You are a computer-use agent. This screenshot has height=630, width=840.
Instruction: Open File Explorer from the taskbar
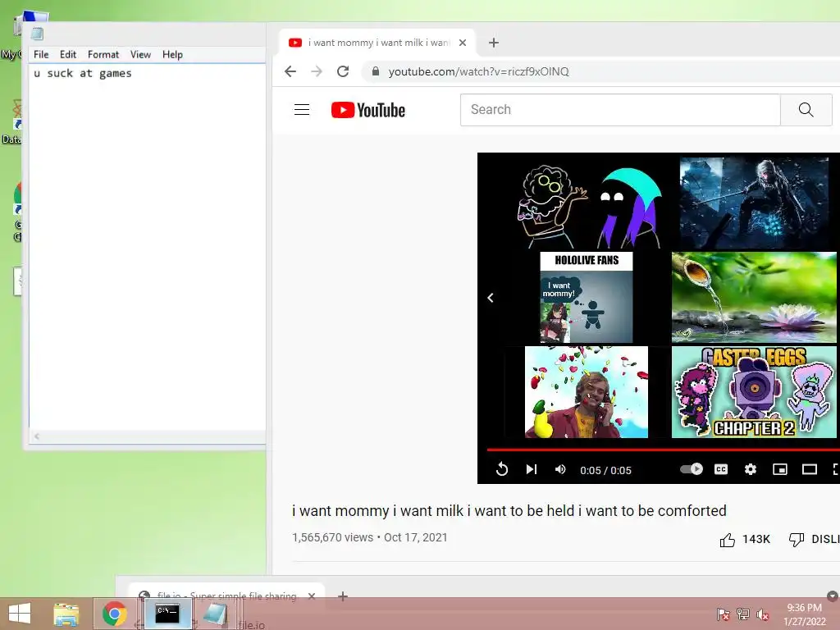coord(66,614)
